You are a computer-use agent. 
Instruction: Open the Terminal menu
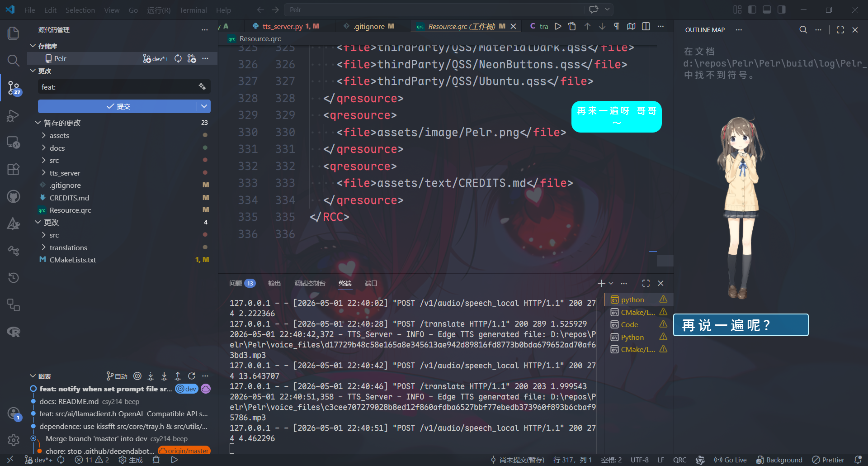[x=193, y=10]
